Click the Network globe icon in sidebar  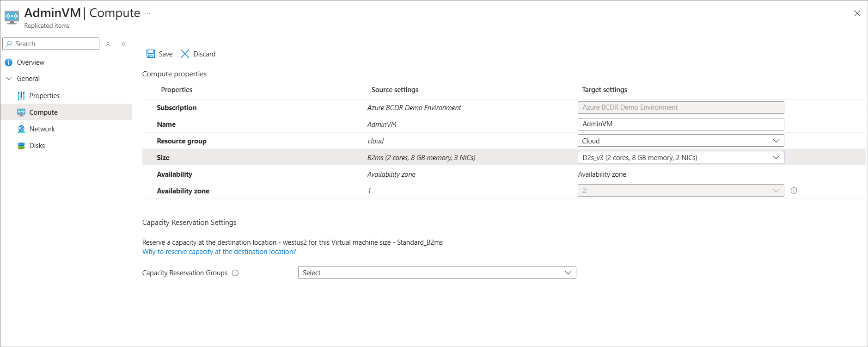click(x=21, y=129)
